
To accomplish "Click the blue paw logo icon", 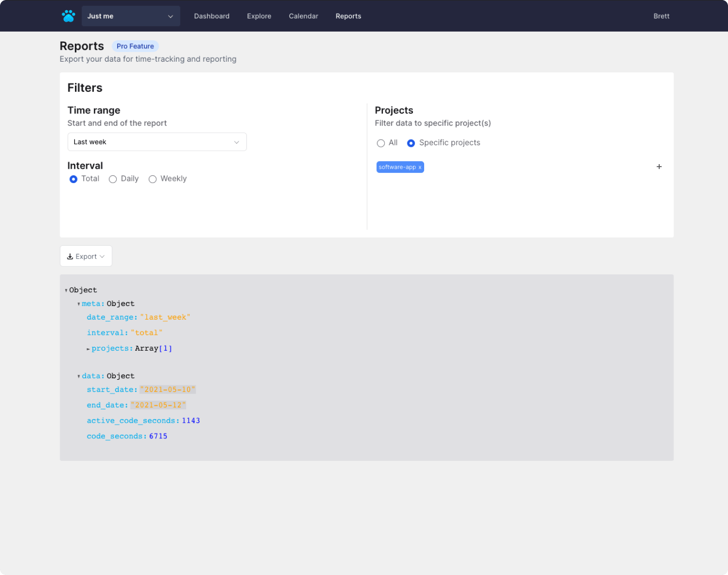I will pos(69,16).
